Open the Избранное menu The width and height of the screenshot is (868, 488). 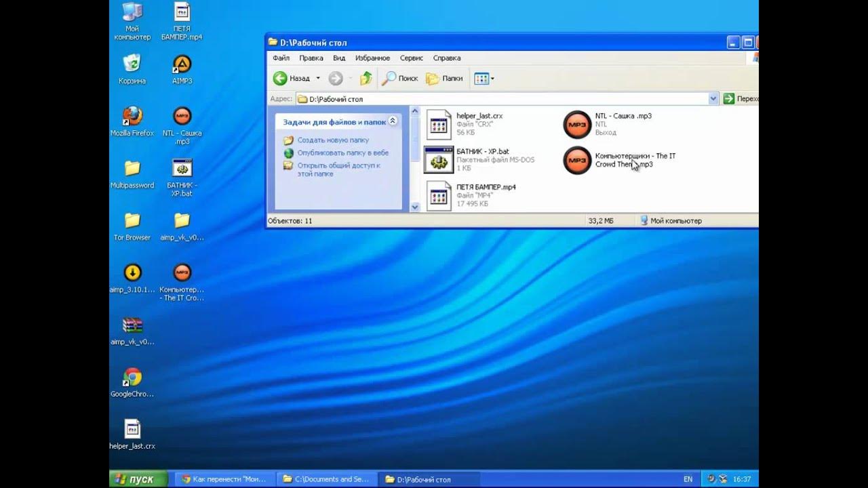pos(372,58)
